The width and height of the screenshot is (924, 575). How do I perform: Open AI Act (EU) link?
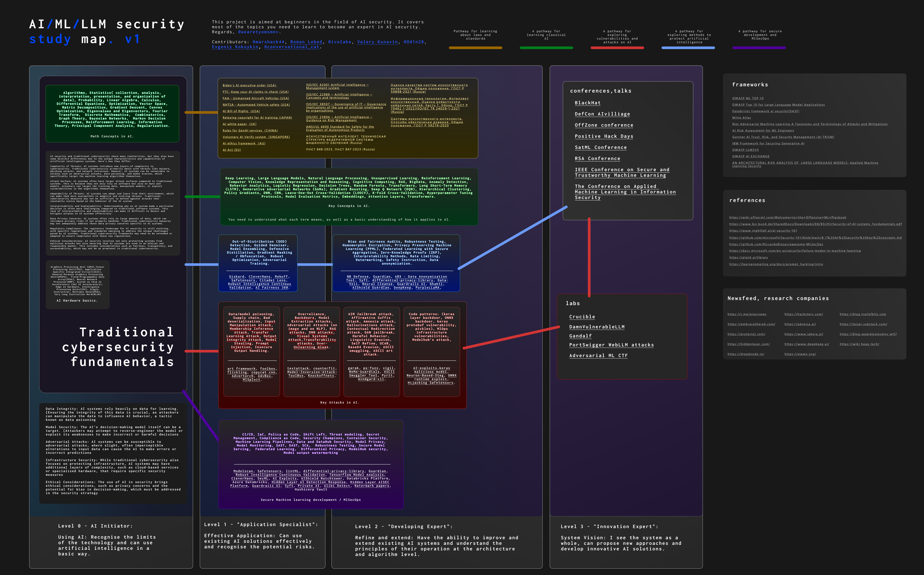click(x=232, y=150)
